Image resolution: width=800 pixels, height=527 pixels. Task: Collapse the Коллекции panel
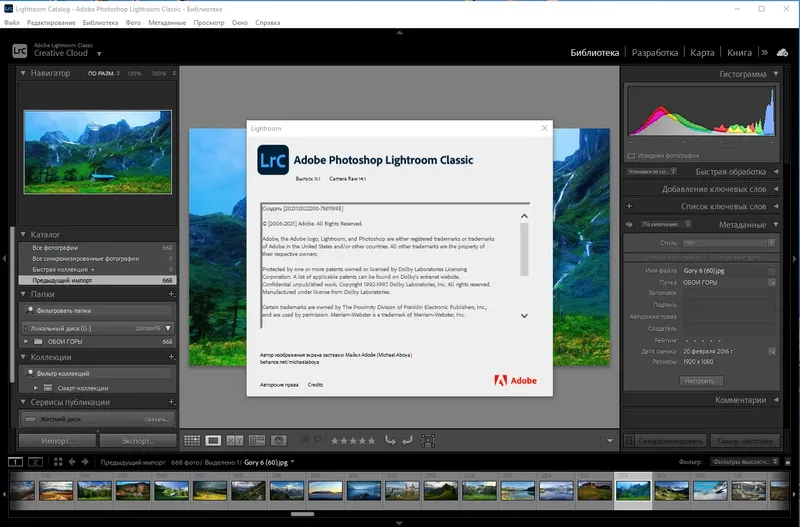[23, 357]
